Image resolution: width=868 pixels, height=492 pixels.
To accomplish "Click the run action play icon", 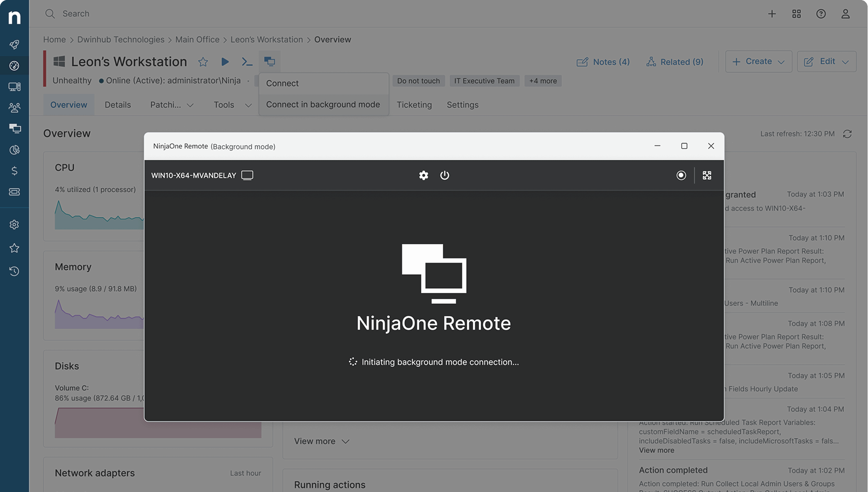I will 225,61.
